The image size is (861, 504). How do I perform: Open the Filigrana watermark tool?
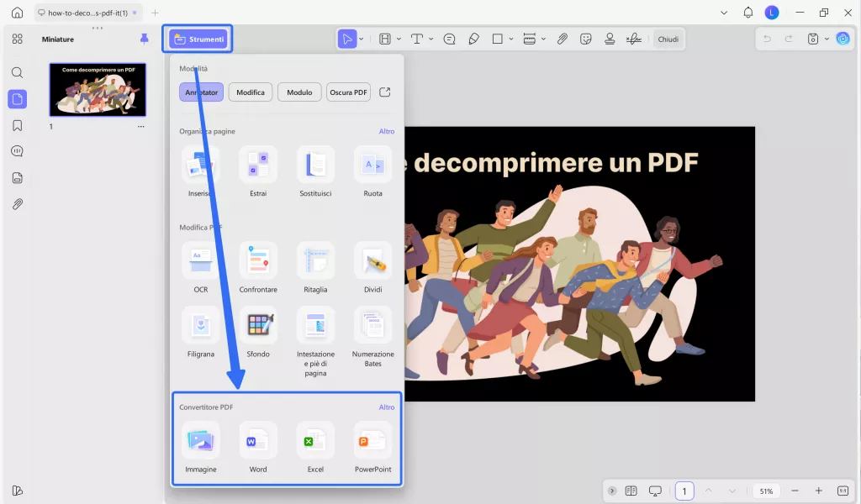click(200, 333)
